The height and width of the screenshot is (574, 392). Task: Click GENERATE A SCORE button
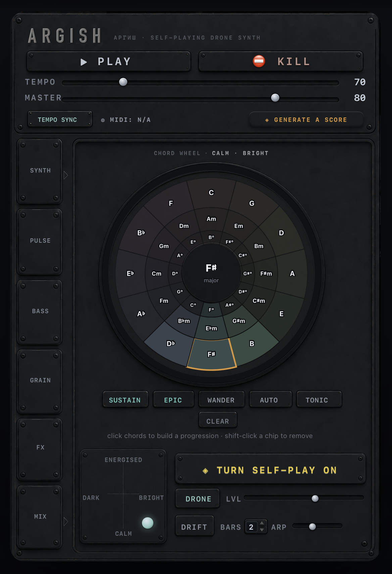coord(306,120)
